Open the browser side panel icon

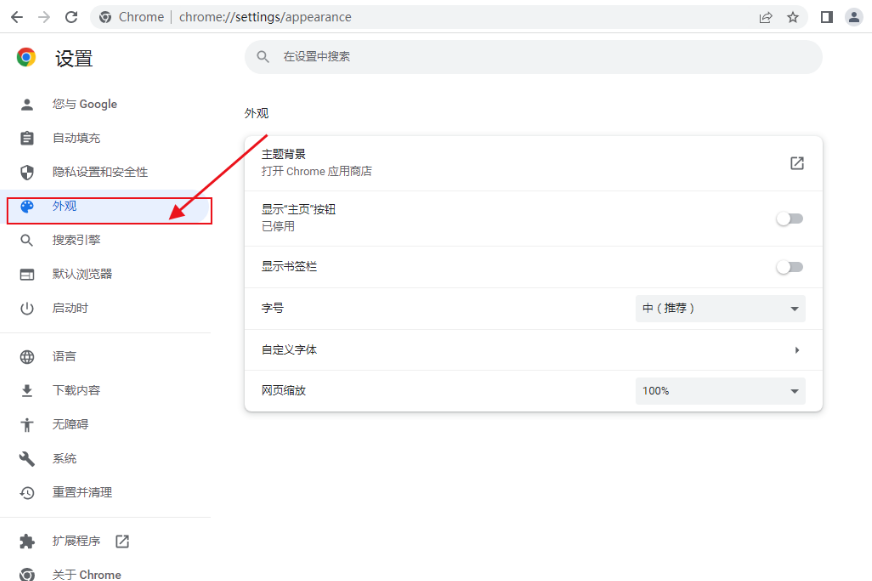(x=827, y=17)
